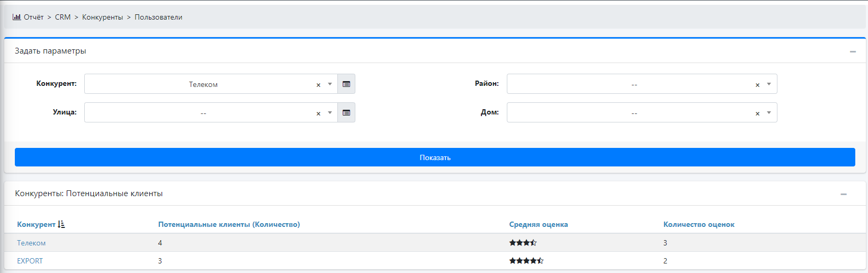868x273 pixels.
Task: Open the Конкурент dropdown
Action: [x=330, y=84]
